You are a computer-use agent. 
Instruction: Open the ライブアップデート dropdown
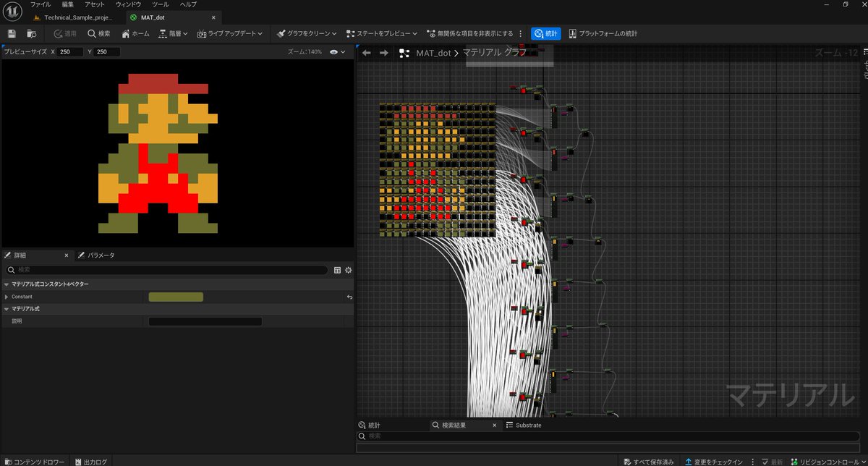230,33
